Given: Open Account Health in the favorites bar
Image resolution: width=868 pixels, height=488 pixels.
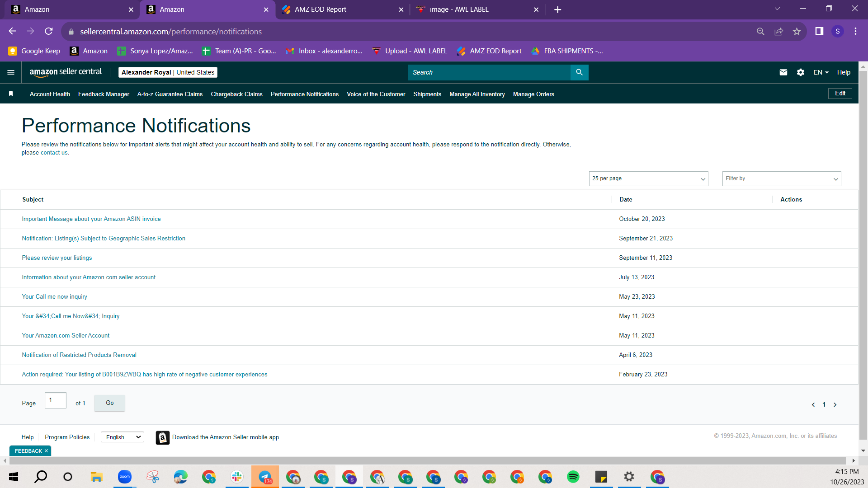Looking at the screenshot, I should click(50, 94).
